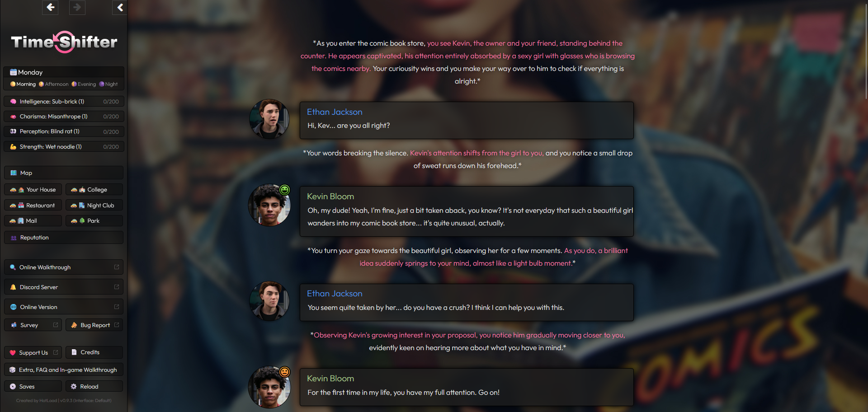Click the Intelligence stat progress bar
868x412 pixels.
point(64,102)
